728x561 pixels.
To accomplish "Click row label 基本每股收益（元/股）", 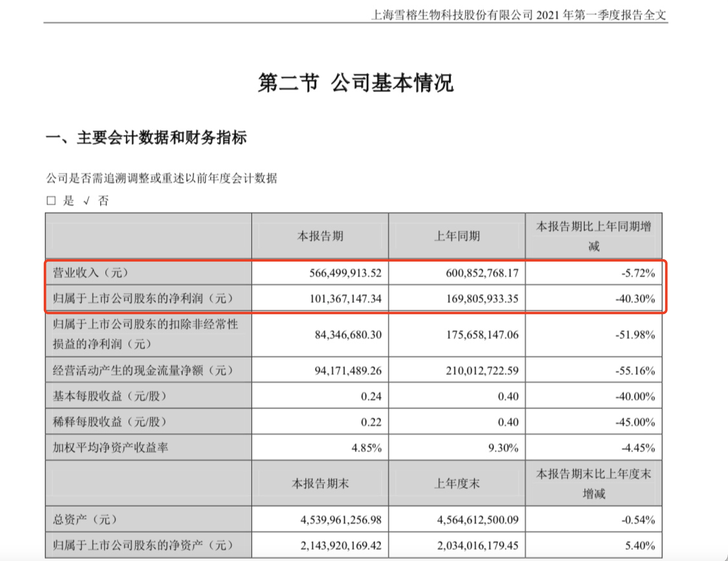I will tap(110, 396).
